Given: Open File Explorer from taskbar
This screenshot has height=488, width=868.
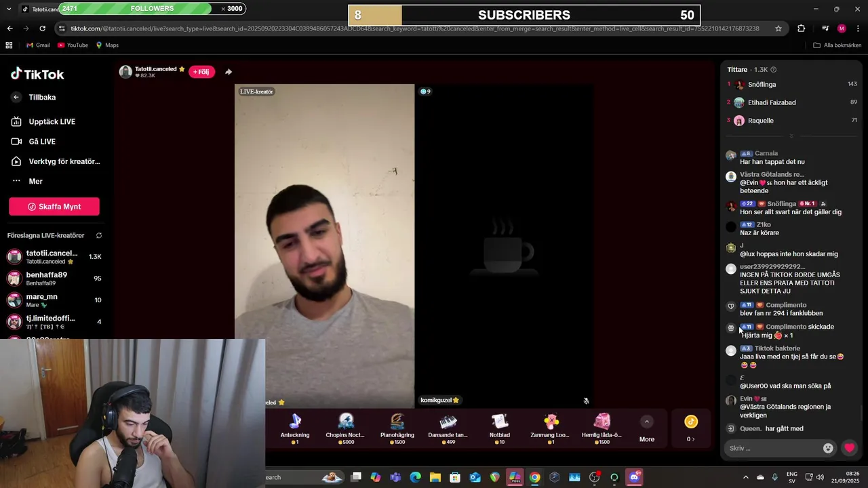Looking at the screenshot, I should [435, 477].
